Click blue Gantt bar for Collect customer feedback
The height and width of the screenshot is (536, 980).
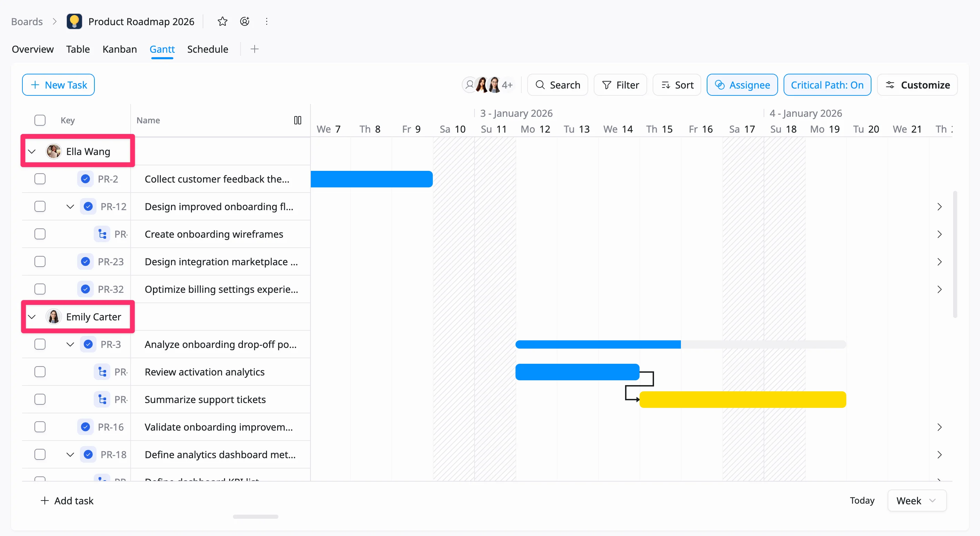coord(372,179)
